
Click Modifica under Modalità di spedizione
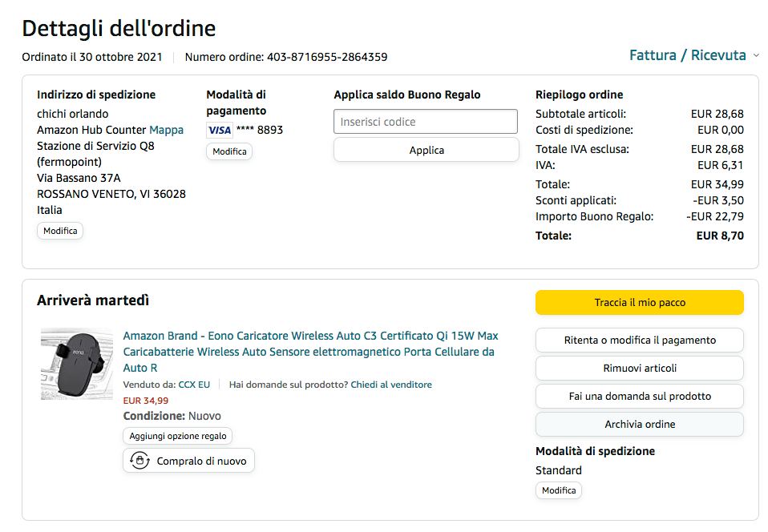coord(559,490)
